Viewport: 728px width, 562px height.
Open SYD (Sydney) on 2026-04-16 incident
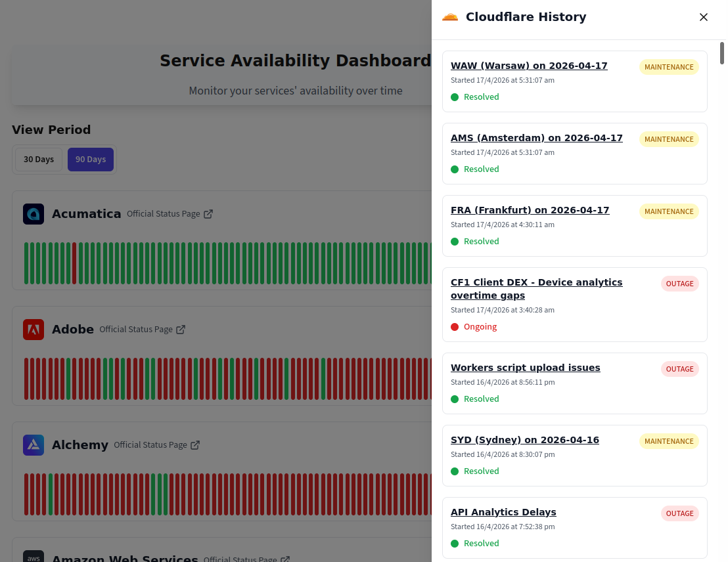pyautogui.click(x=524, y=440)
